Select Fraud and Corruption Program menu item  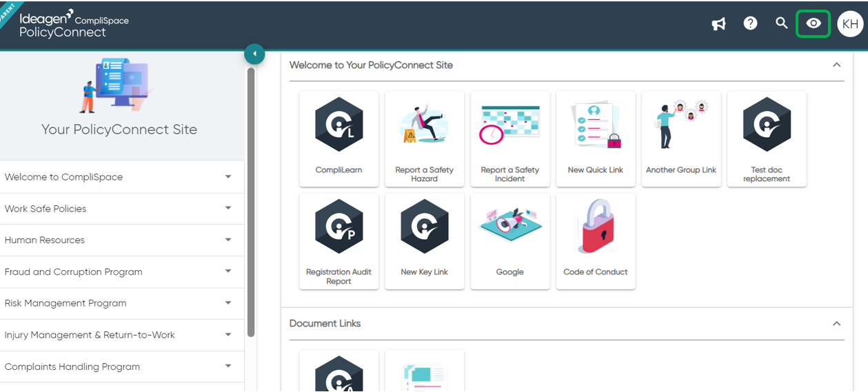tap(122, 271)
